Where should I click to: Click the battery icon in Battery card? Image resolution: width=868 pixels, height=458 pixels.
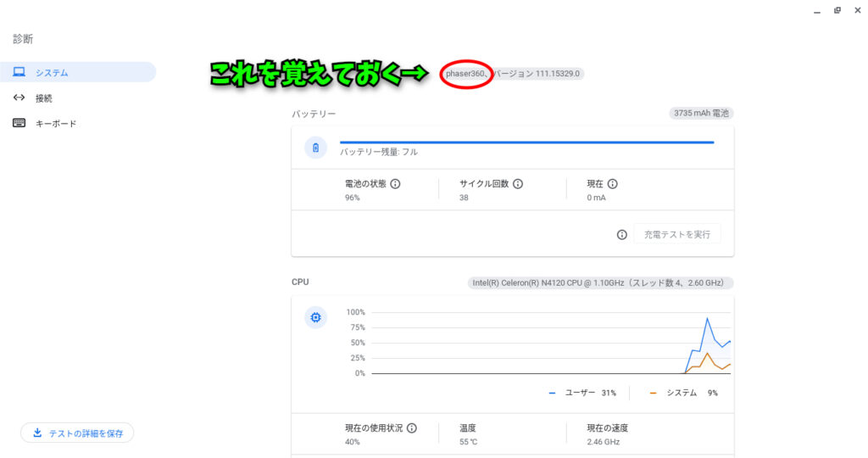point(316,148)
